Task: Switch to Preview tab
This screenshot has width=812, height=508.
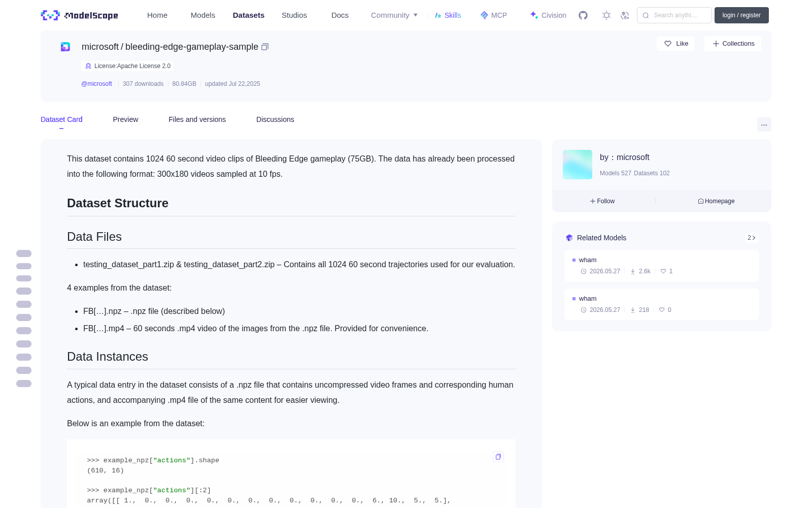Action: pyautogui.click(x=125, y=119)
